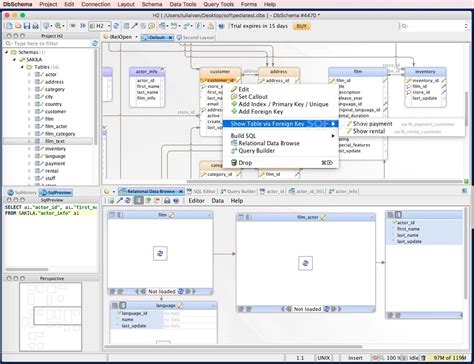Click the New Project toolbar icon
The height and width of the screenshot is (364, 474).
click(9, 26)
